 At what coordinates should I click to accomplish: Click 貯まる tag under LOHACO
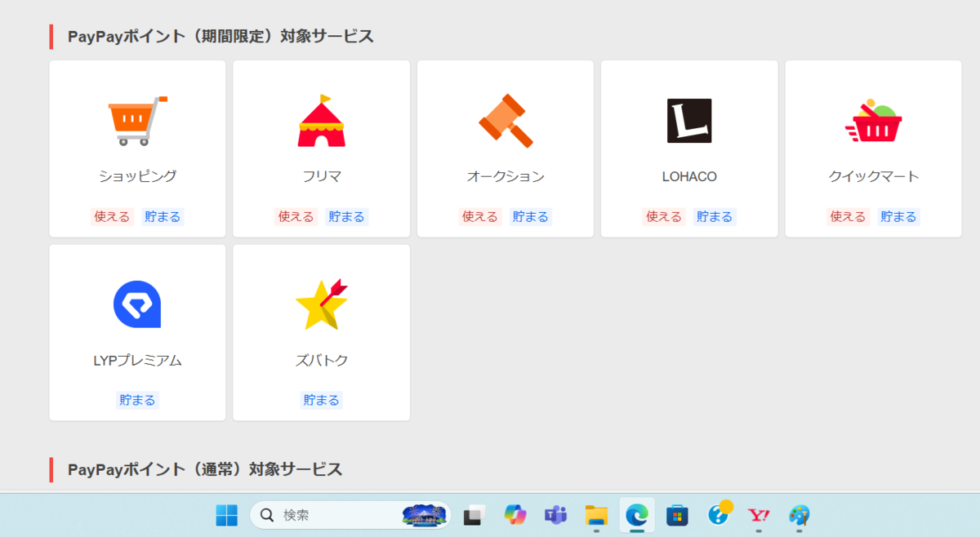(715, 216)
